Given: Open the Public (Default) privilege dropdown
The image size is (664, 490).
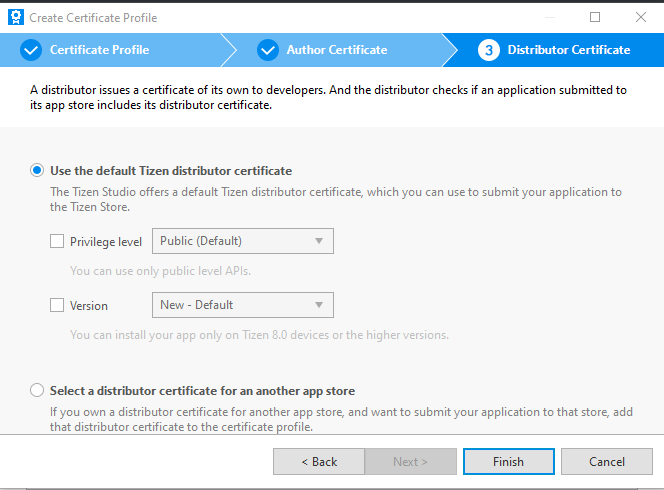Looking at the screenshot, I should [243, 241].
